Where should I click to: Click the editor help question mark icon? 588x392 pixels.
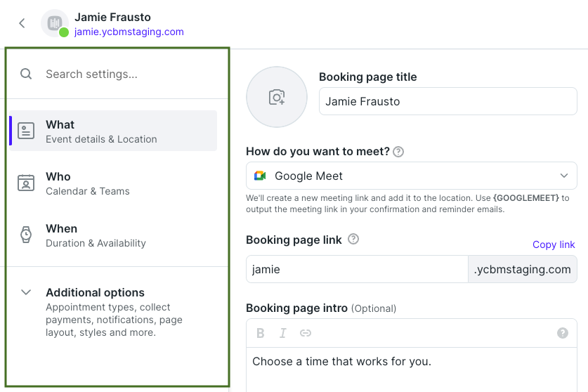pos(563,333)
